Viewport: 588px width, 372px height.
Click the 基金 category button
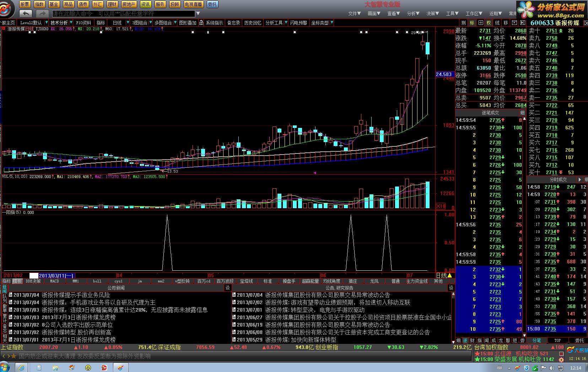point(54,4)
